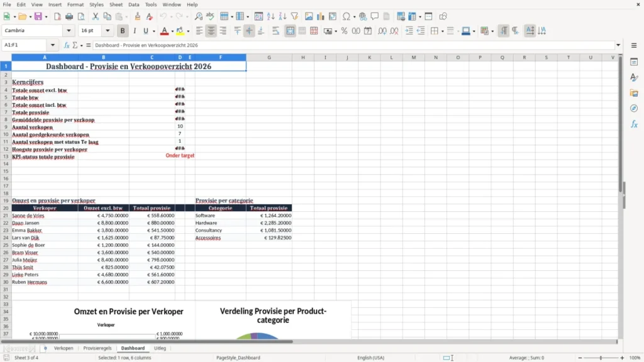The width and height of the screenshot is (644, 362).
Task: Click the red font color swatch
Action: (x=164, y=31)
